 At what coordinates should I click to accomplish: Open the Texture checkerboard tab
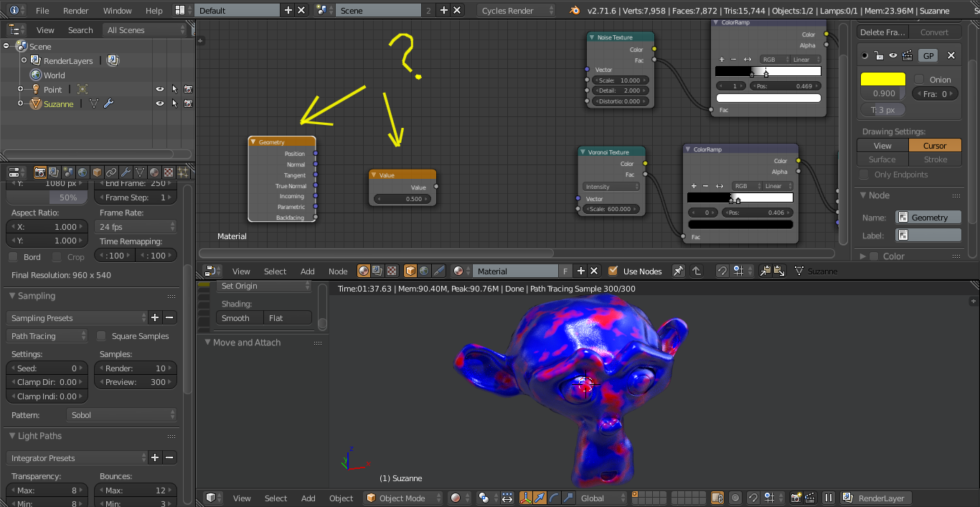coord(168,172)
